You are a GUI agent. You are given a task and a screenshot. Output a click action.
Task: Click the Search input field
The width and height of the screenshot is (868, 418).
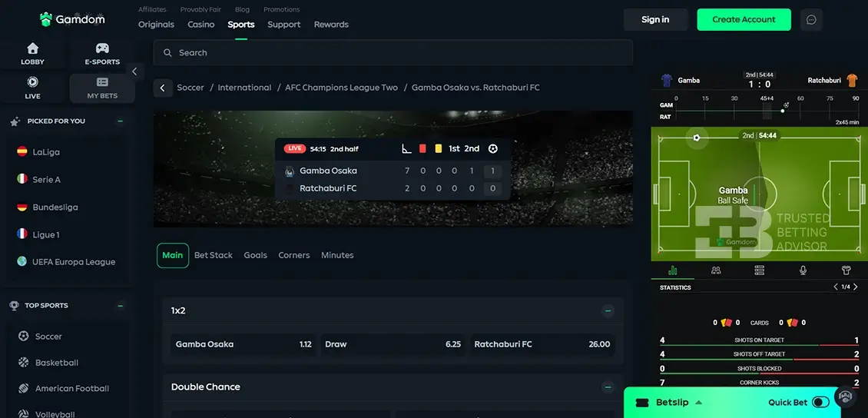click(x=393, y=52)
